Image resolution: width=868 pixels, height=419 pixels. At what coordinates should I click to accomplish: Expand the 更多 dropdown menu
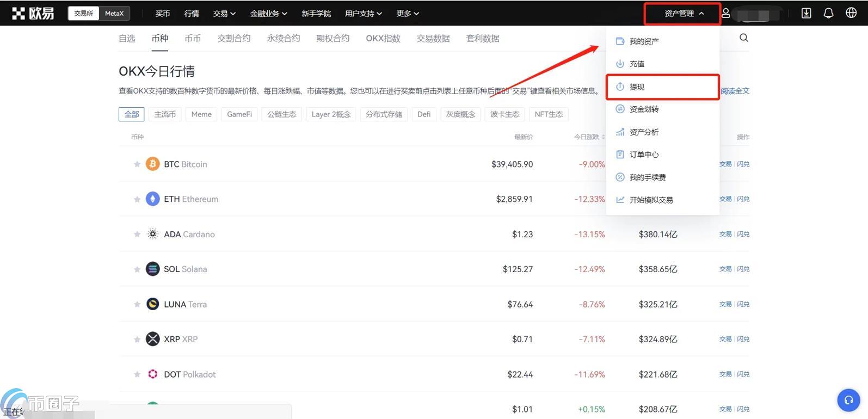pos(408,13)
